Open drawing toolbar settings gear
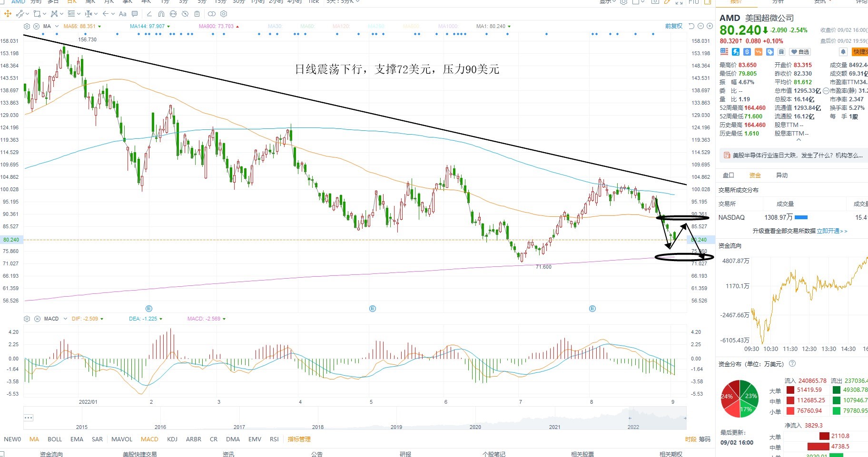The width and height of the screenshot is (868, 457). click(224, 14)
